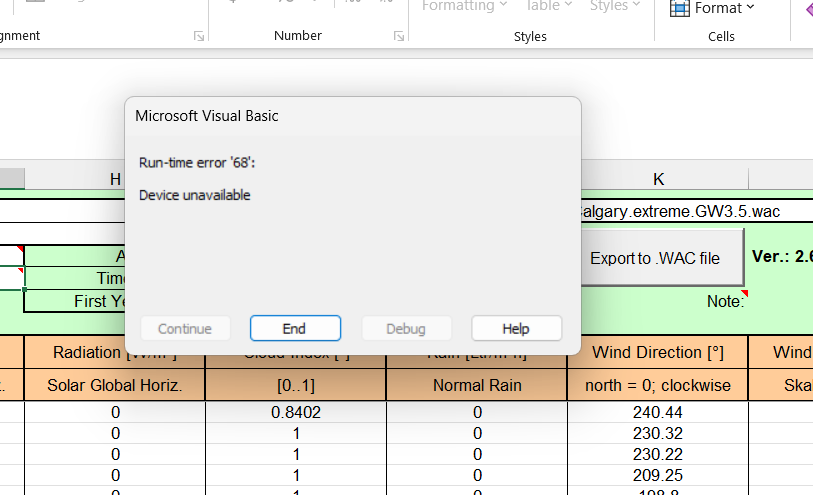Click the Normal Rain header cell

(x=476, y=385)
